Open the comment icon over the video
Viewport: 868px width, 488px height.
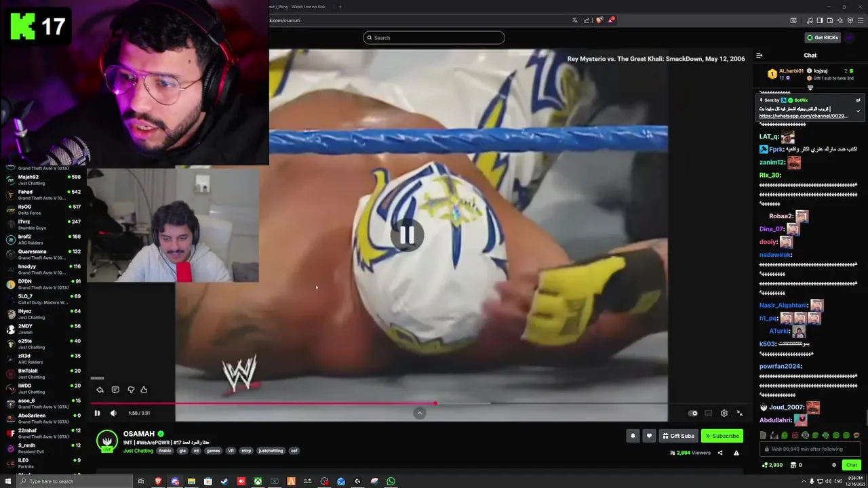click(x=115, y=390)
